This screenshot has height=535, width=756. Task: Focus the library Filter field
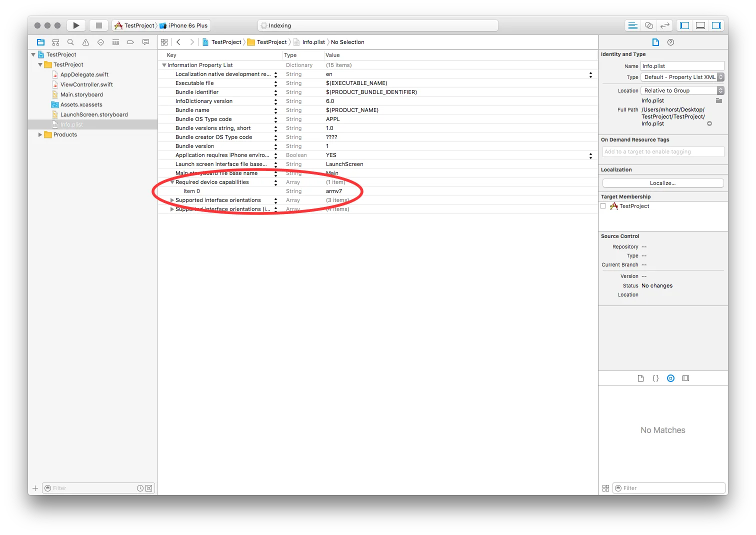(669, 488)
